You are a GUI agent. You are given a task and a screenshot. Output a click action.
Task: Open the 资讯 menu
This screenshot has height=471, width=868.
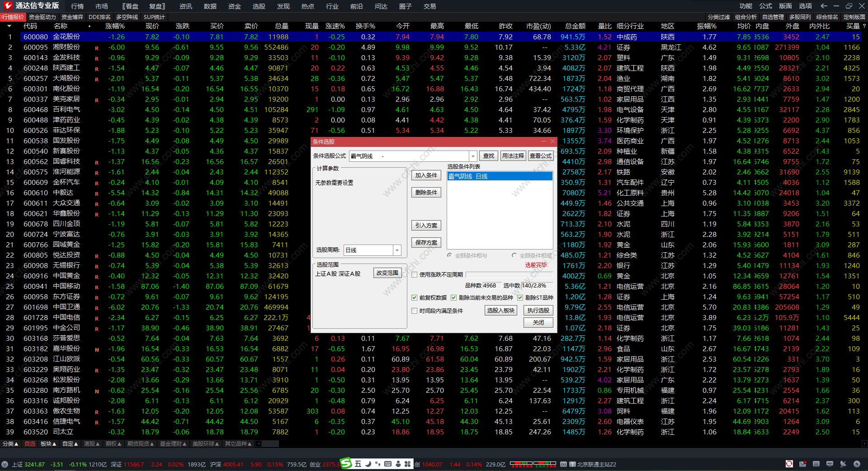(186, 6)
